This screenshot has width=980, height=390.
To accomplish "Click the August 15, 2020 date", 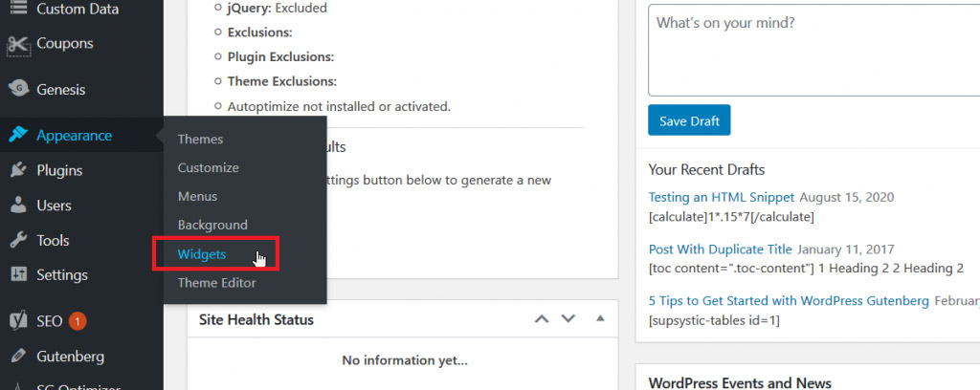I will click(847, 197).
